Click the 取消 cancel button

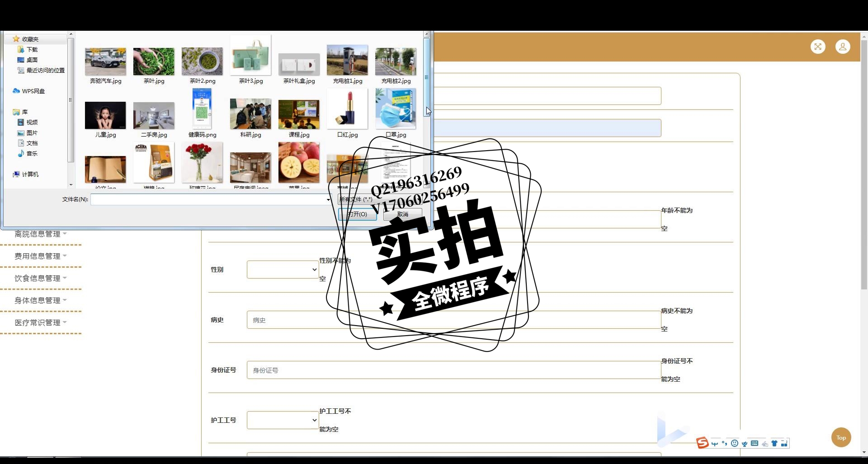402,214
